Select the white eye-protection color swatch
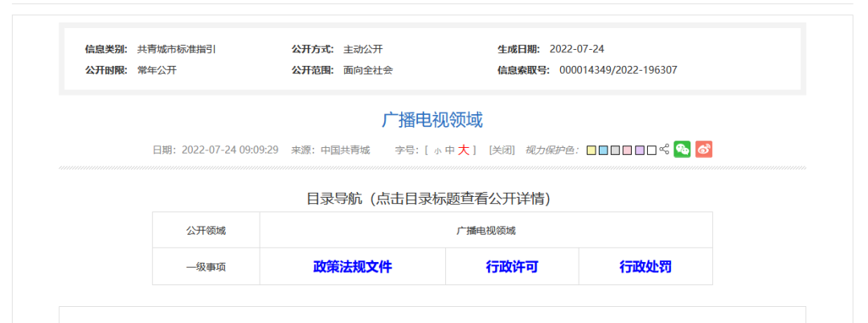 coord(652,150)
